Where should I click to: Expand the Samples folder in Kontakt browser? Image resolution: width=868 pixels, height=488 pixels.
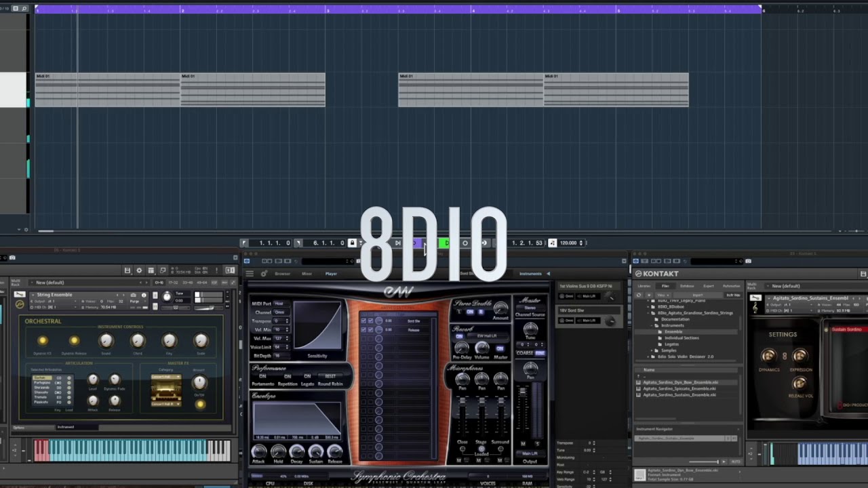[x=652, y=350]
